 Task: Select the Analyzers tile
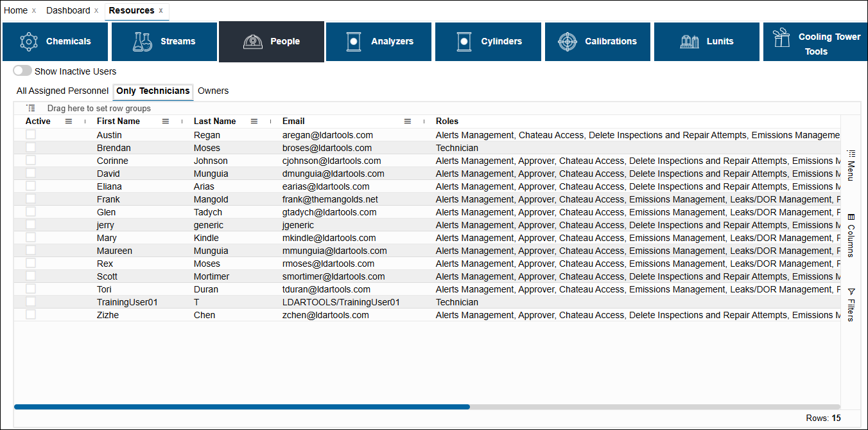coord(379,42)
